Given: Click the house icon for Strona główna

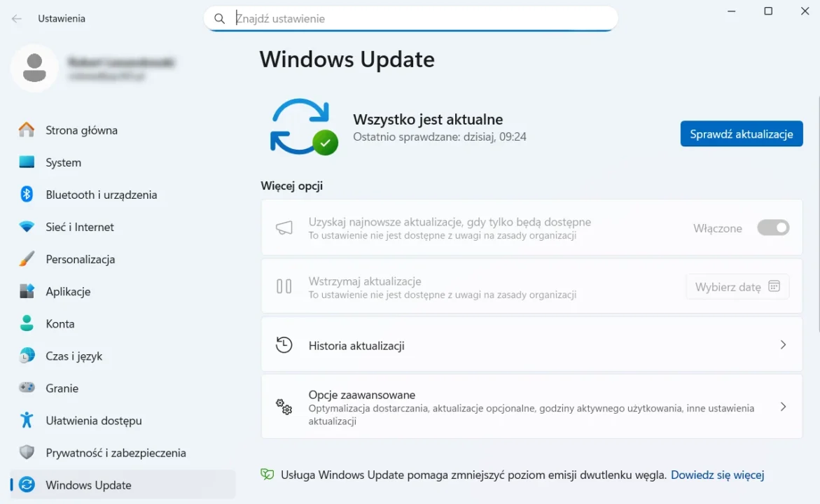Looking at the screenshot, I should coord(26,129).
